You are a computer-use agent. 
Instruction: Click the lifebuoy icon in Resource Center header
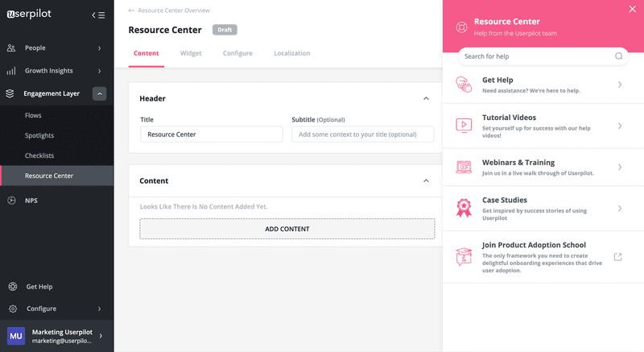tap(461, 27)
